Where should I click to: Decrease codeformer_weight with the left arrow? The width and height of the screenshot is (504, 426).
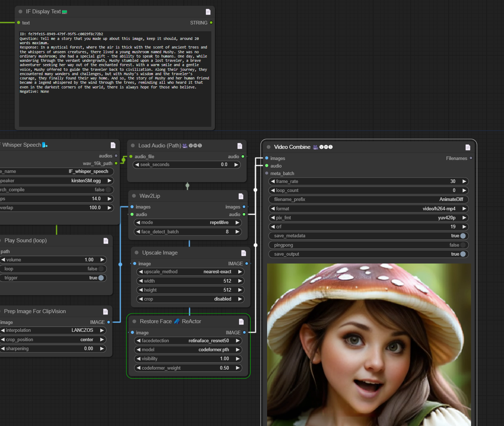coord(138,368)
